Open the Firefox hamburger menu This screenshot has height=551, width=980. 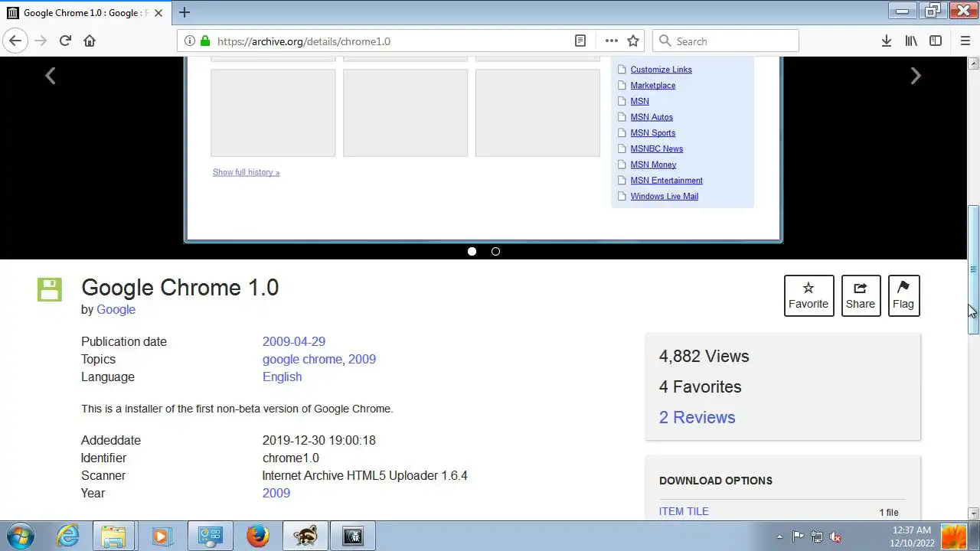click(x=965, y=41)
